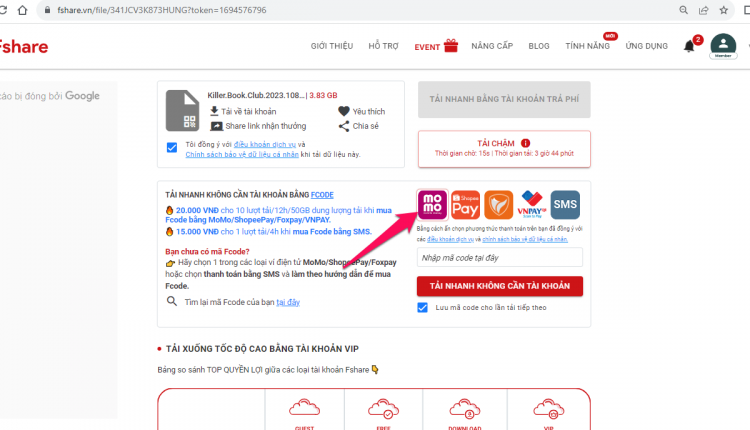This screenshot has width=750, height=430.
Task: Open the EVENT menu item
Action: pos(427,47)
